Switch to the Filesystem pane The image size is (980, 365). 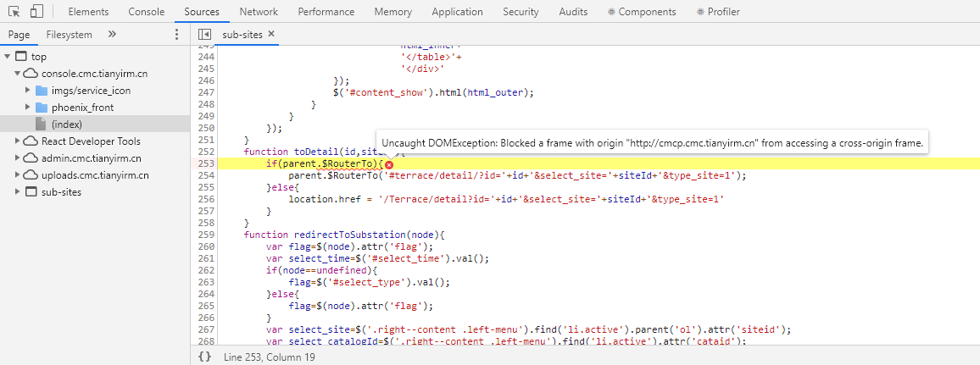(x=69, y=35)
